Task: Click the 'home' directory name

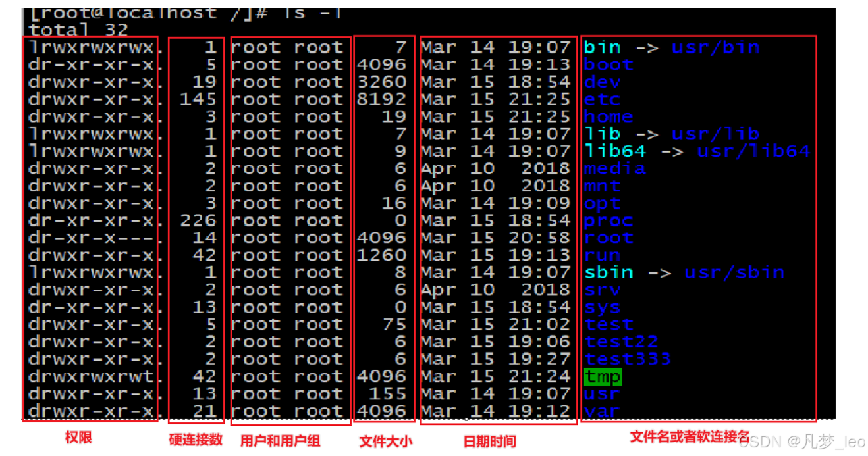Action: (x=609, y=116)
